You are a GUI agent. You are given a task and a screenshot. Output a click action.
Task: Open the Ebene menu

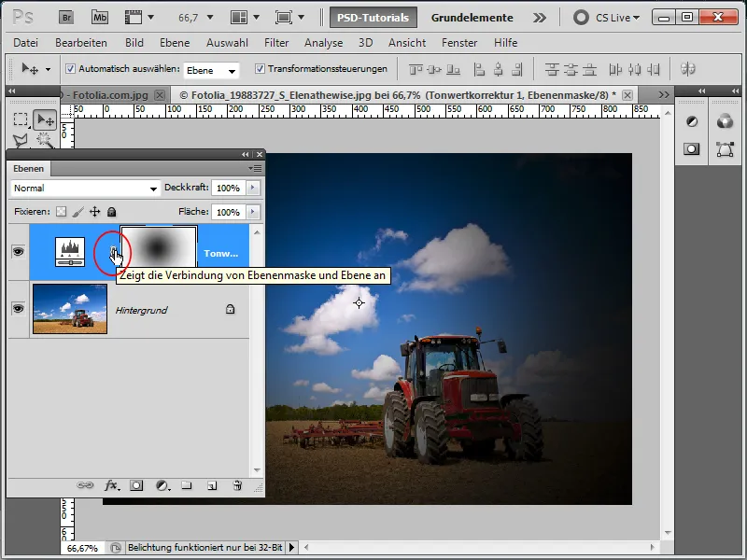pos(175,43)
